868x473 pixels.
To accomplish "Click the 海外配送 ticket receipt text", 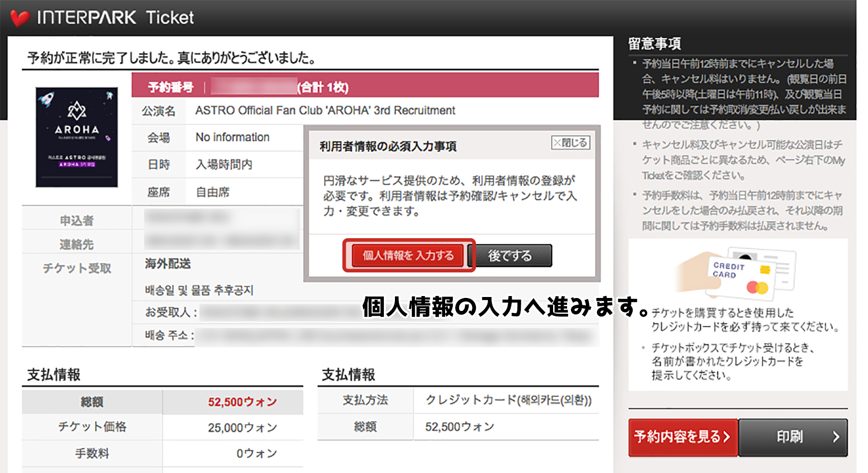I will (168, 264).
